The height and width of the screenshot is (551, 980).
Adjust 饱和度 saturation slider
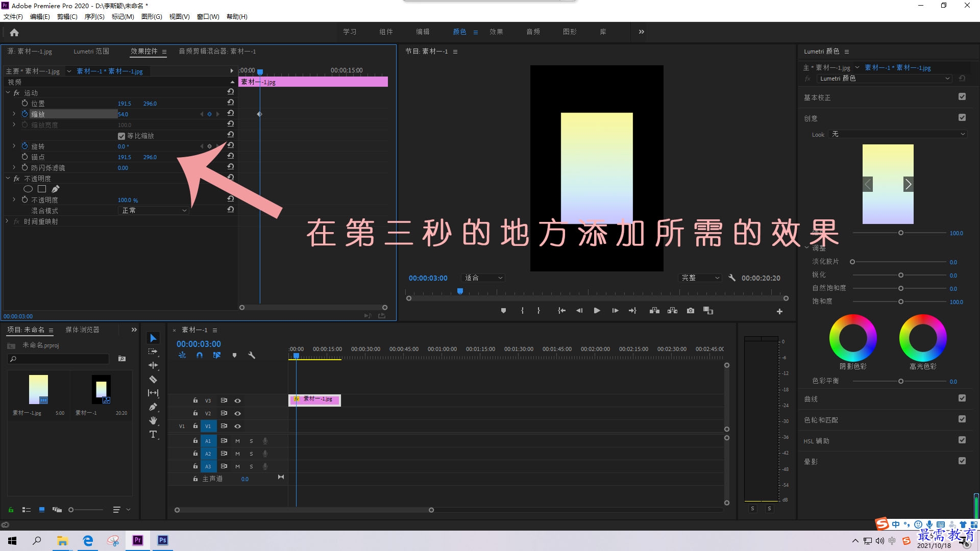(x=901, y=302)
